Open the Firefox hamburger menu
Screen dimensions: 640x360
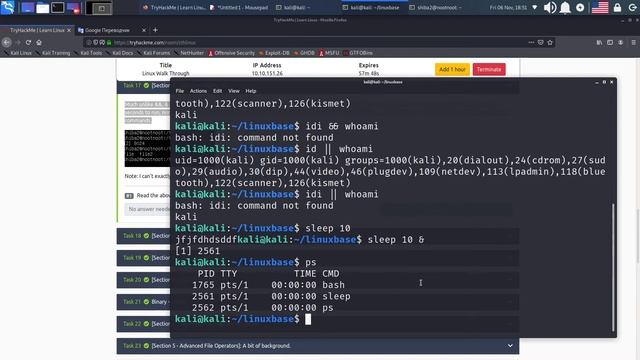tap(633, 42)
